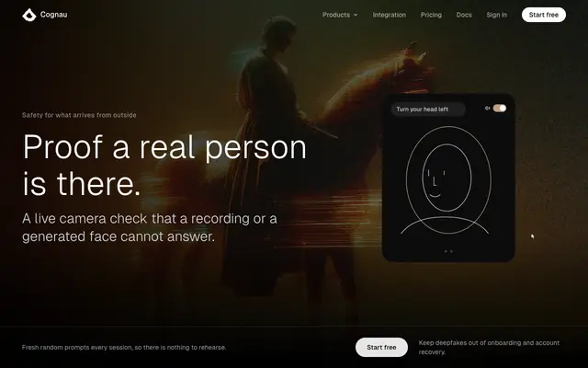Click Sign in
The width and height of the screenshot is (588, 368).
point(496,15)
